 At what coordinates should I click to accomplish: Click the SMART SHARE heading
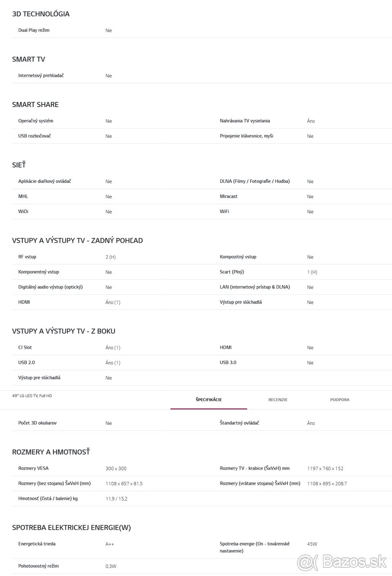[36, 105]
